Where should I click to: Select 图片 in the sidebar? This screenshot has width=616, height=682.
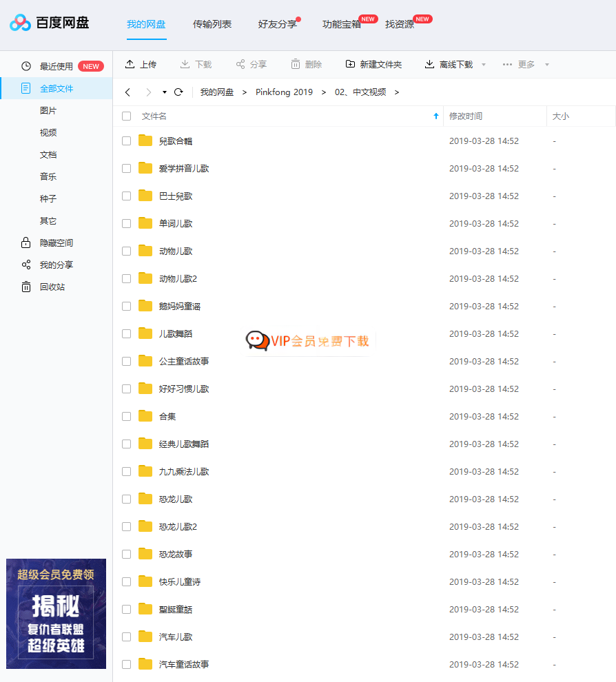click(48, 110)
